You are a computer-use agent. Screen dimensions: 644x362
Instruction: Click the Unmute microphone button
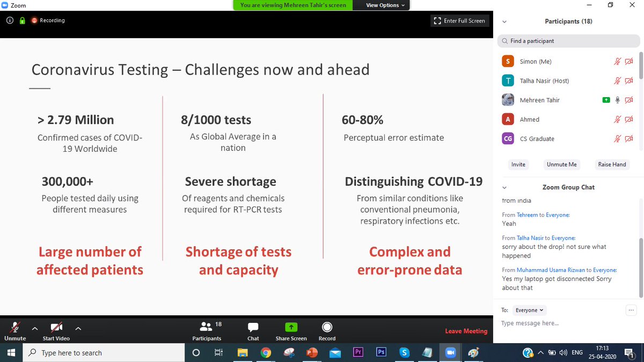click(x=15, y=331)
